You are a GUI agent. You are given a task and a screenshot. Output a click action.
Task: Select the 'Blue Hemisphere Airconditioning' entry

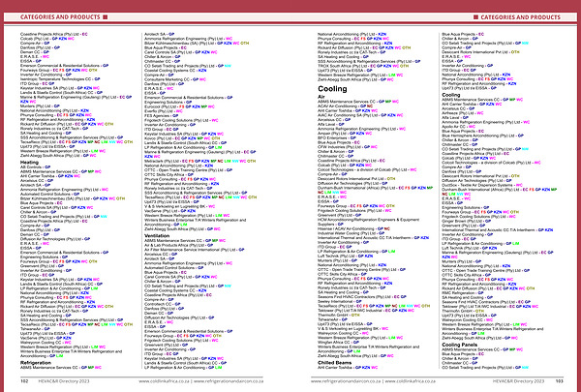[482, 136]
